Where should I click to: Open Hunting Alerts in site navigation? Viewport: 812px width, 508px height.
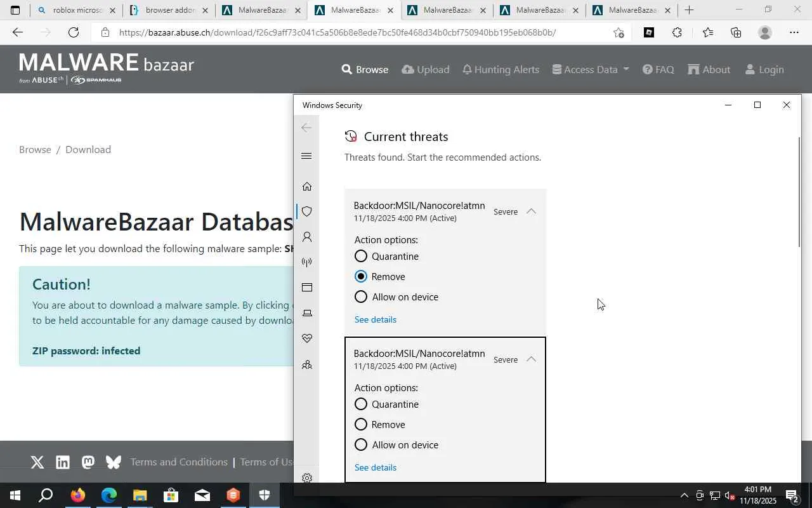[501, 69]
